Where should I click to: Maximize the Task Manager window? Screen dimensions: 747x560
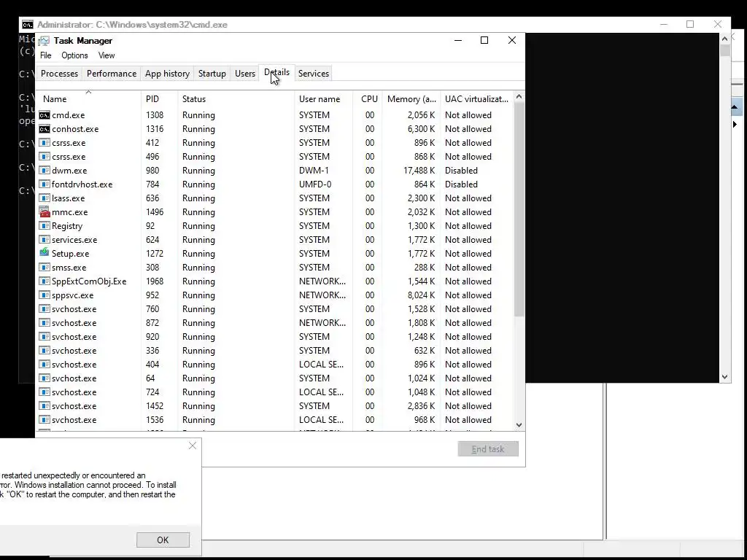pos(484,41)
